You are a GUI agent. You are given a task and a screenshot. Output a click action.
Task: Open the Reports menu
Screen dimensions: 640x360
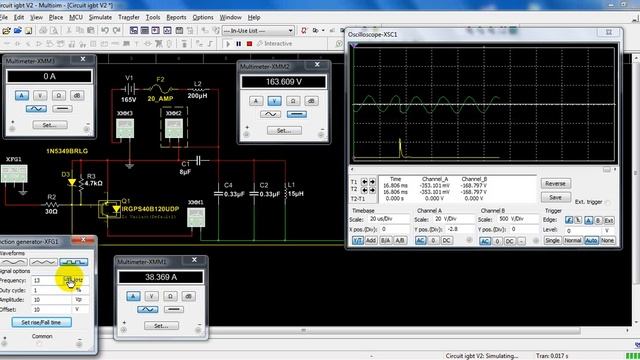(176, 18)
